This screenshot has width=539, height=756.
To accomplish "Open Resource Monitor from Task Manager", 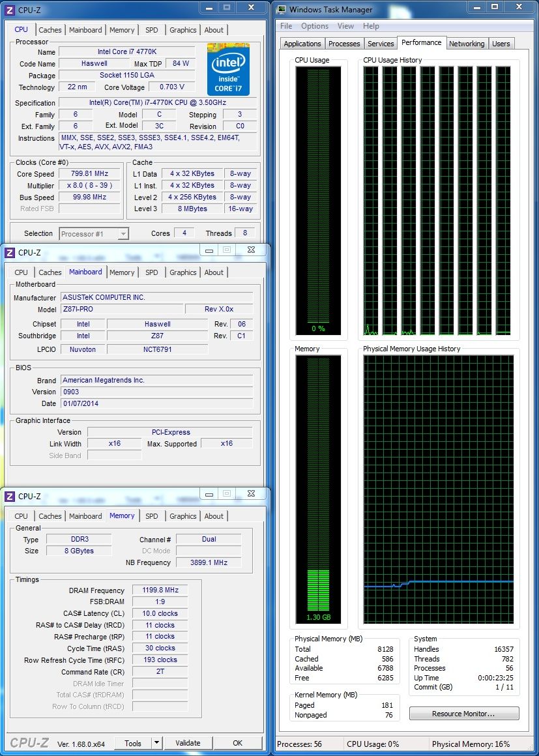I will point(464,714).
